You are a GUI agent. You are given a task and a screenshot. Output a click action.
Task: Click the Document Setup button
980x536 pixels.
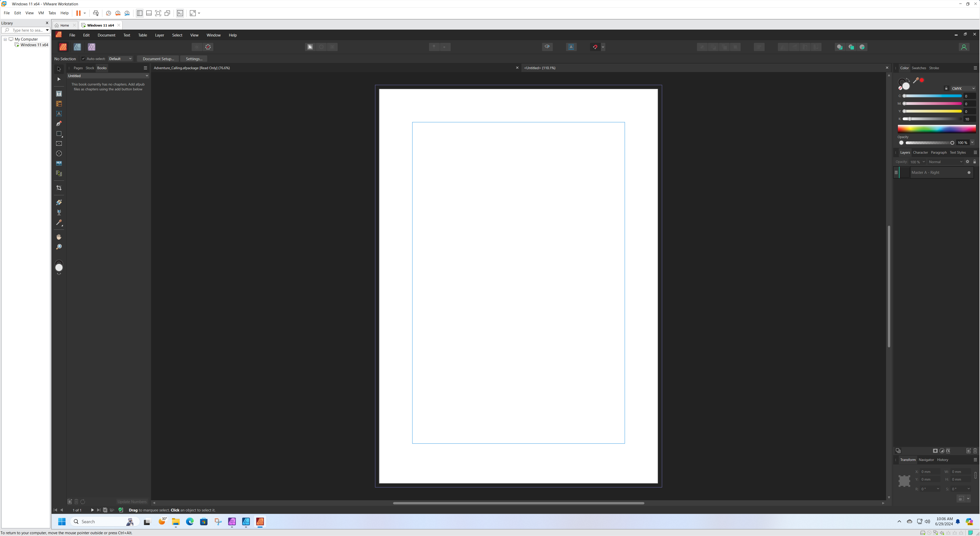[x=158, y=59]
